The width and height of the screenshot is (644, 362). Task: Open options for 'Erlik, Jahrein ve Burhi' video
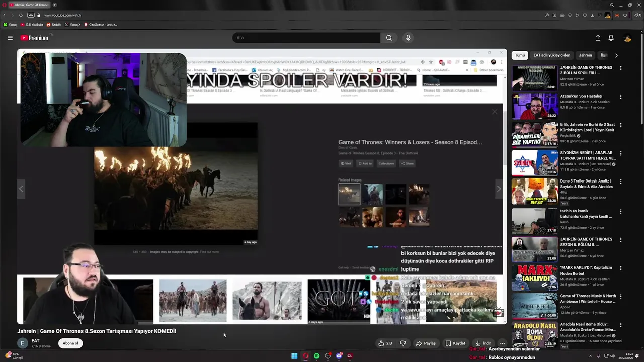click(x=620, y=125)
